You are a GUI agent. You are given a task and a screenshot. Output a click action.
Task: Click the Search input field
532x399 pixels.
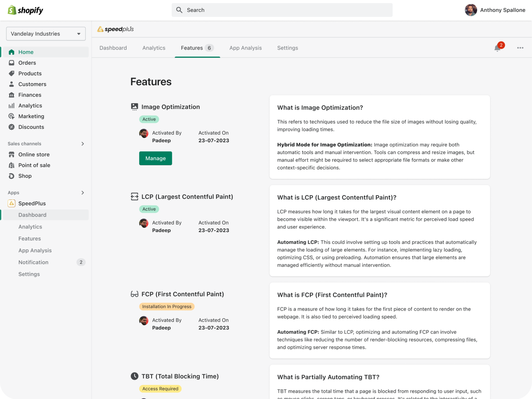click(x=282, y=10)
